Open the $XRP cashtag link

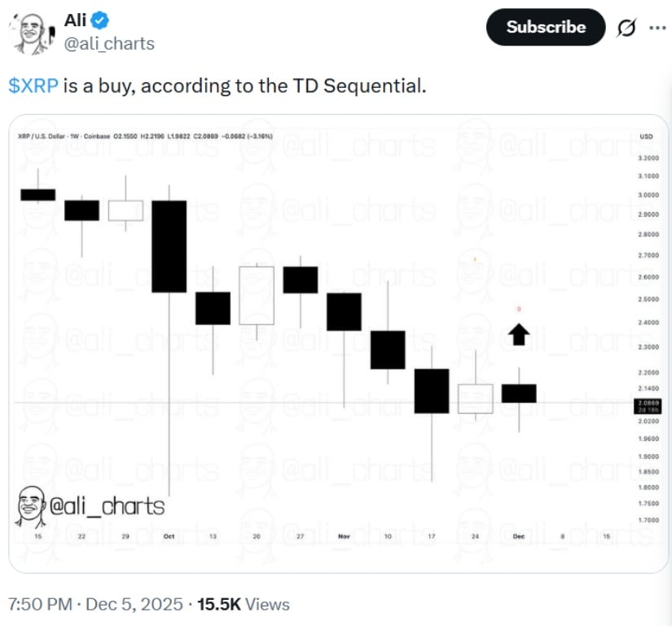pos(33,86)
